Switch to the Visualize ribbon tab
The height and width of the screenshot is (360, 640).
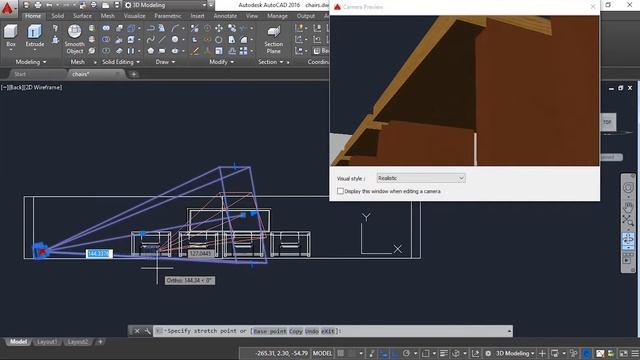(134, 16)
